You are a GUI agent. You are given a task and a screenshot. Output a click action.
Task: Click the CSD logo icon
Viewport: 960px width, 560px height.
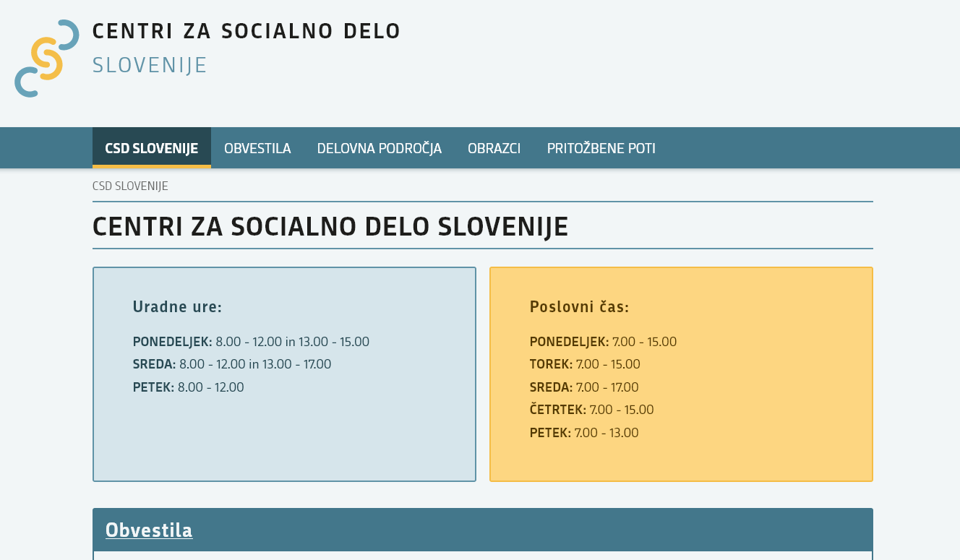47,59
